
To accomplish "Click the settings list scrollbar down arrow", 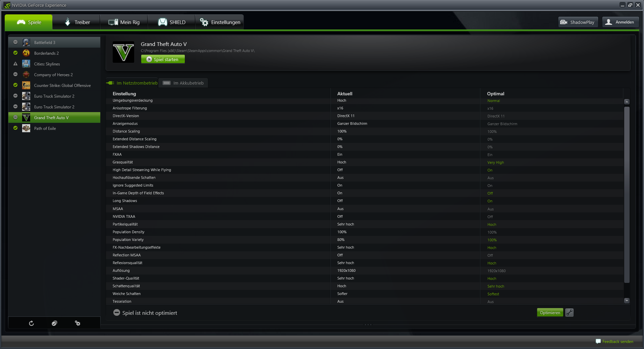I will [627, 301].
